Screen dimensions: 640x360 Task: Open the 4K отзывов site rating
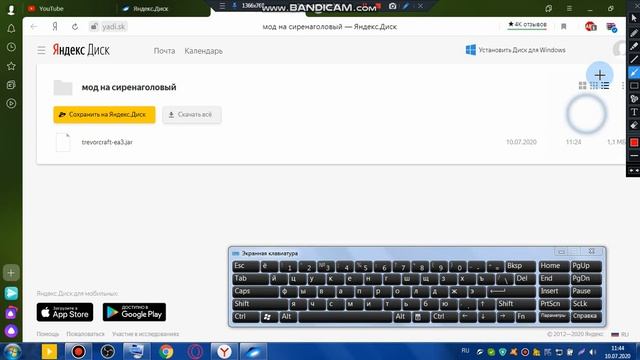coord(527,24)
